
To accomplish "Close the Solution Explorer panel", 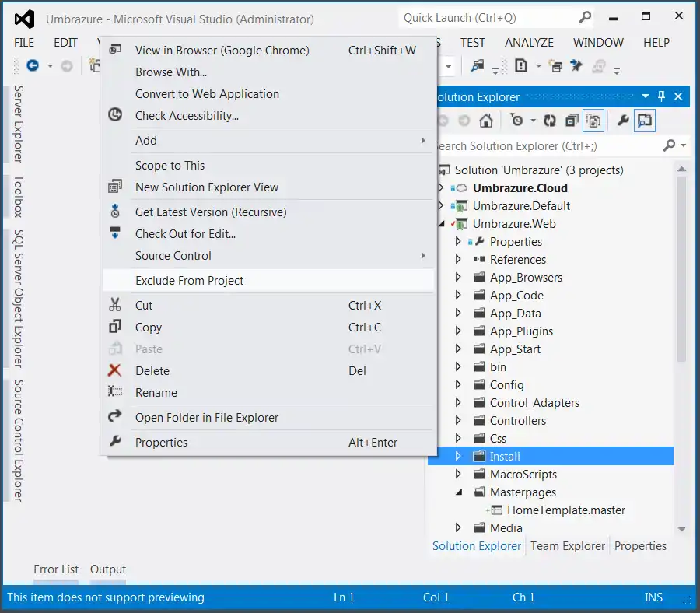I will point(678,96).
